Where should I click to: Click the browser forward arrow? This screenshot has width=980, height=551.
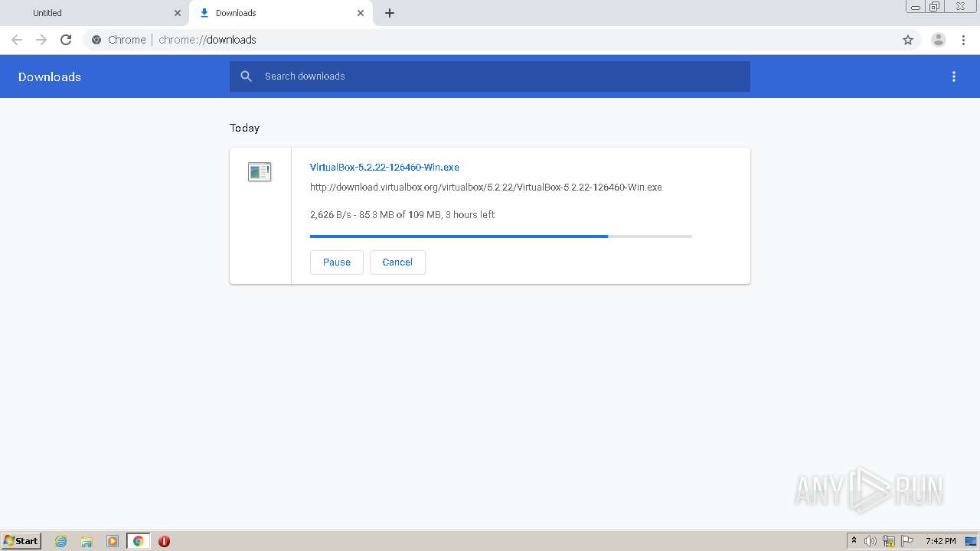click(x=41, y=40)
